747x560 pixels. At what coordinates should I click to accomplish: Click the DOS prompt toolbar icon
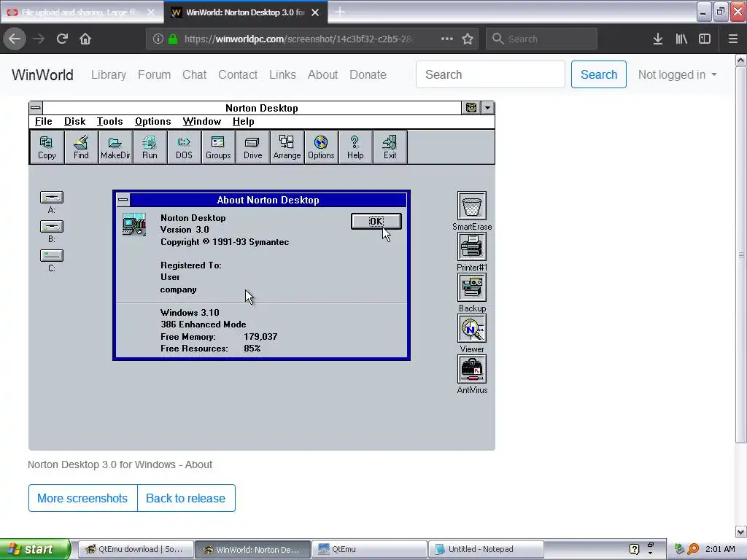[184, 147]
